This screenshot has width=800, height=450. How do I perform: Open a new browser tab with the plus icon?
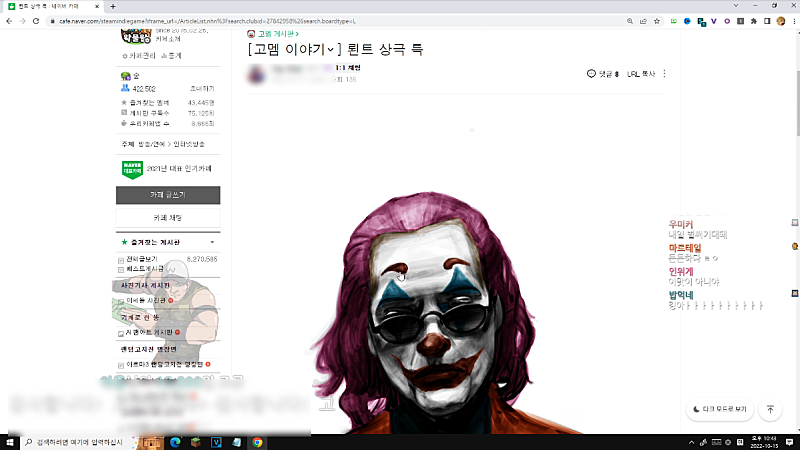[x=113, y=7]
